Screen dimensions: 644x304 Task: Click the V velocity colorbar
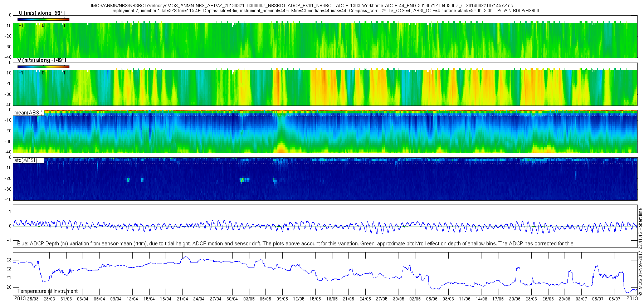pyautogui.click(x=43, y=67)
